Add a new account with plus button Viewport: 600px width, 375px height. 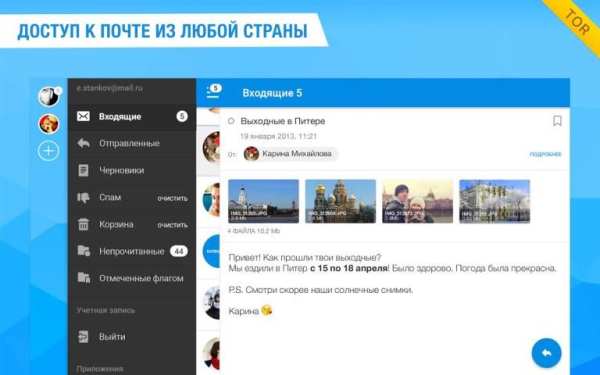pos(49,151)
